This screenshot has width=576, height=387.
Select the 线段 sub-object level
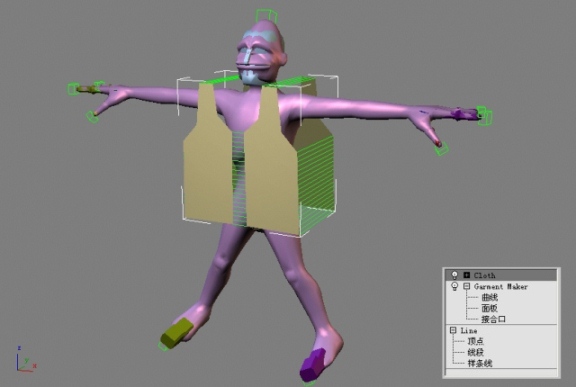click(476, 352)
